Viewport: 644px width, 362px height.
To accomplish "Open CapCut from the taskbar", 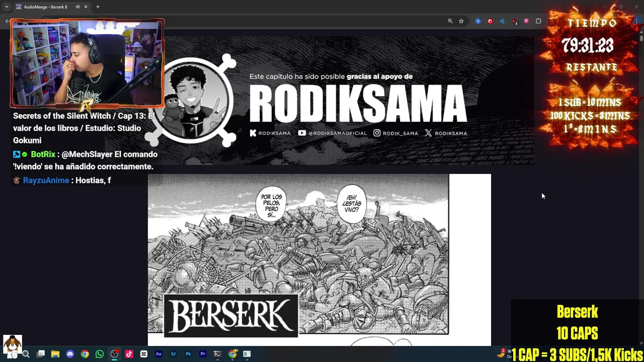I will tap(144, 354).
